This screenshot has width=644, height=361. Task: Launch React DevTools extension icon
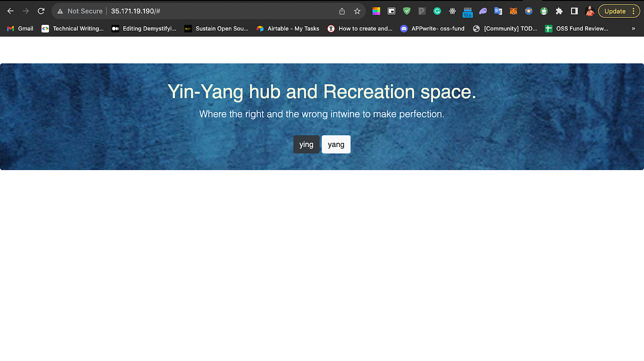tap(452, 11)
